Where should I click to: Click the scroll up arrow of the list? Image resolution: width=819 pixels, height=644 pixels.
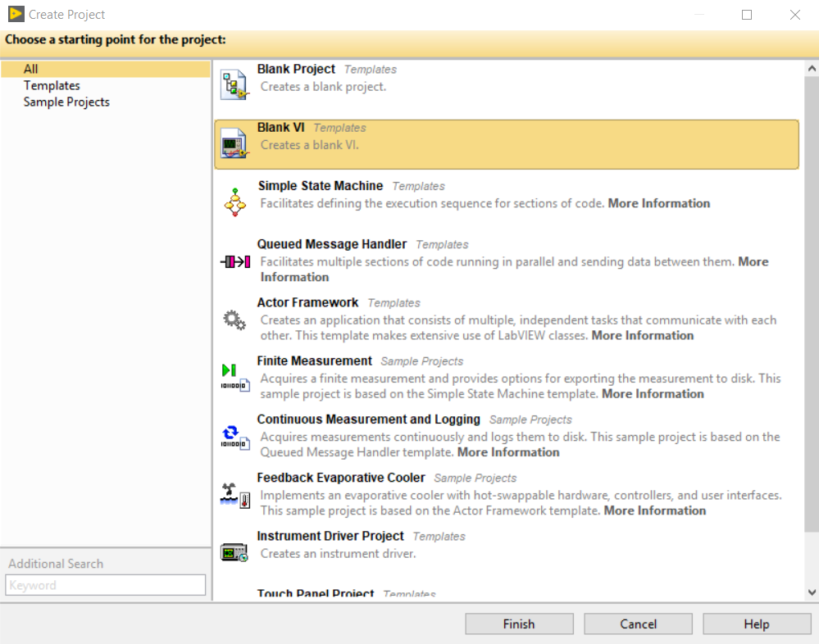click(812, 68)
